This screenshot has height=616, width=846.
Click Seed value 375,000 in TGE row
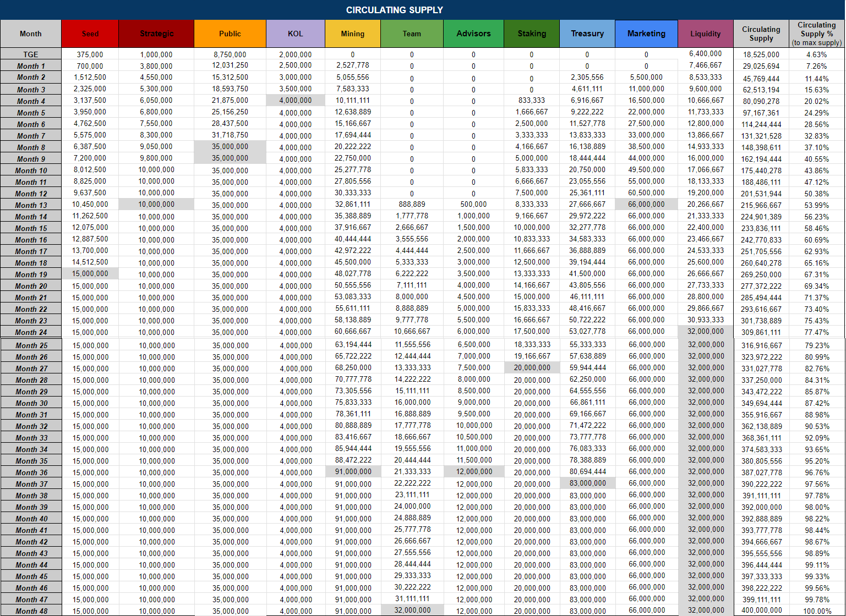click(x=90, y=54)
